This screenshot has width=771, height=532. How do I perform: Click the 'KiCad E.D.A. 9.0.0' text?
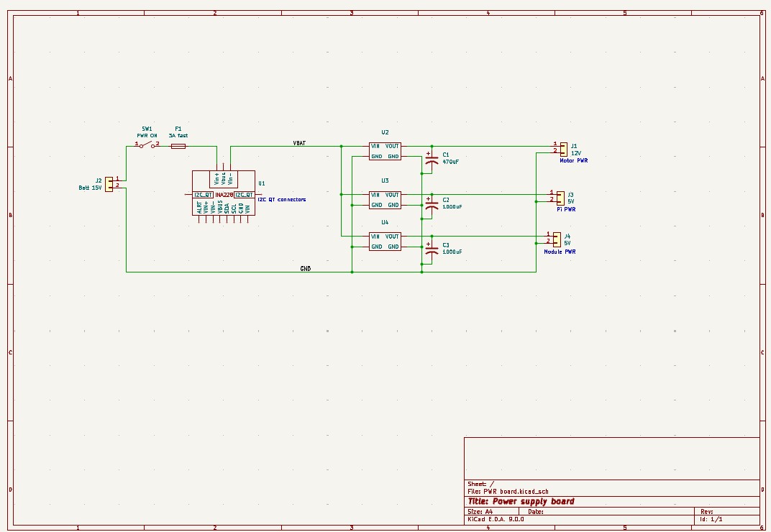[496, 519]
